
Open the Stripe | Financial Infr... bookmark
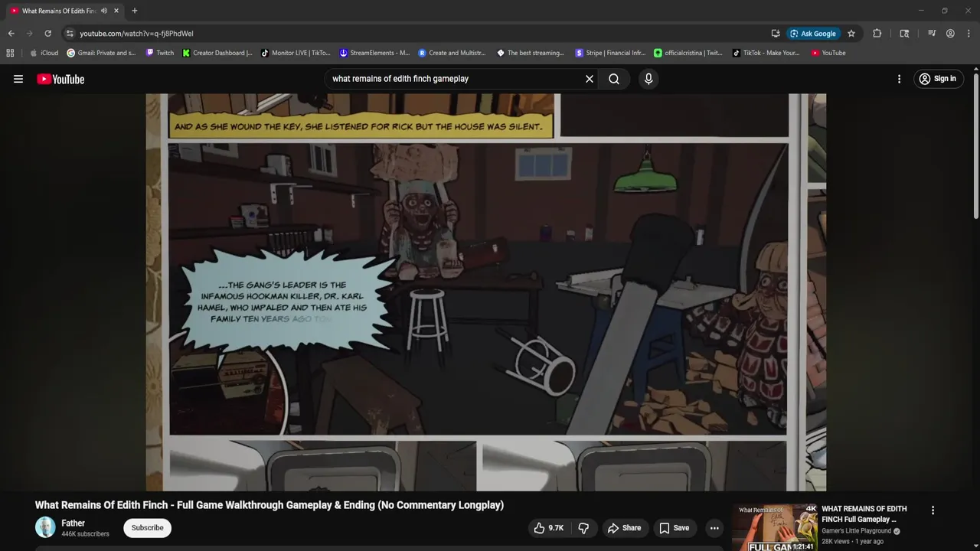click(610, 53)
